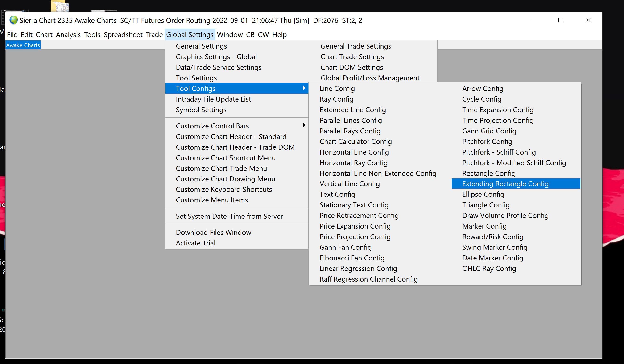Maximize the Sierra Chart window
624x364 pixels.
pyautogui.click(x=561, y=20)
